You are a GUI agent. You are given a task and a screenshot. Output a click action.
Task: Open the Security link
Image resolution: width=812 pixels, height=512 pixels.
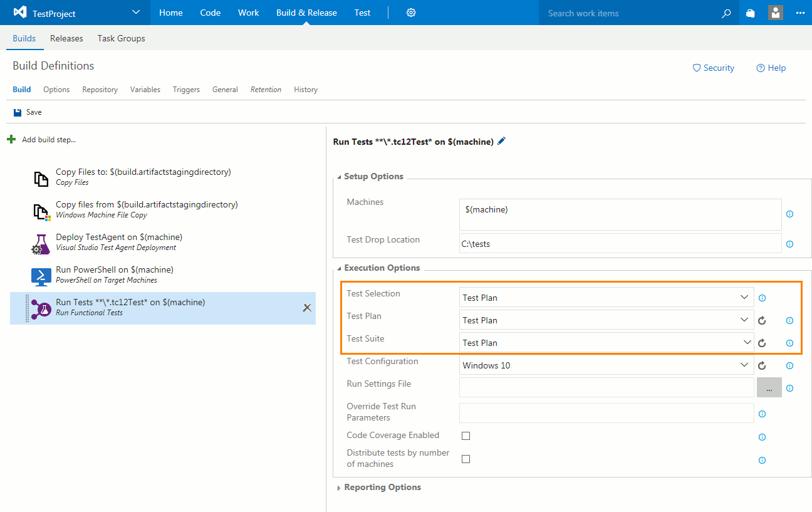(x=713, y=68)
